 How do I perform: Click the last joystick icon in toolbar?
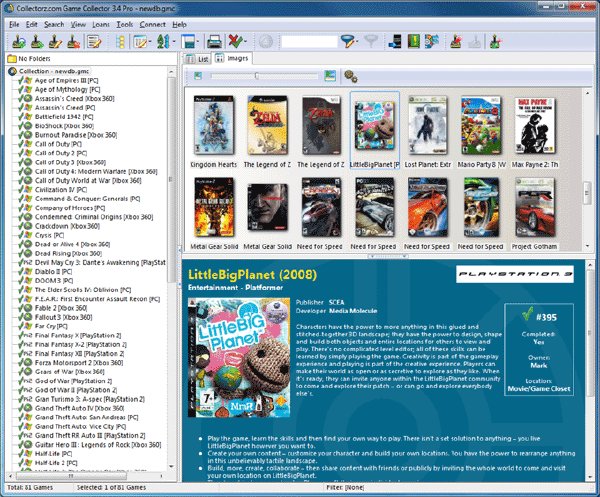pyautogui.click(x=495, y=41)
